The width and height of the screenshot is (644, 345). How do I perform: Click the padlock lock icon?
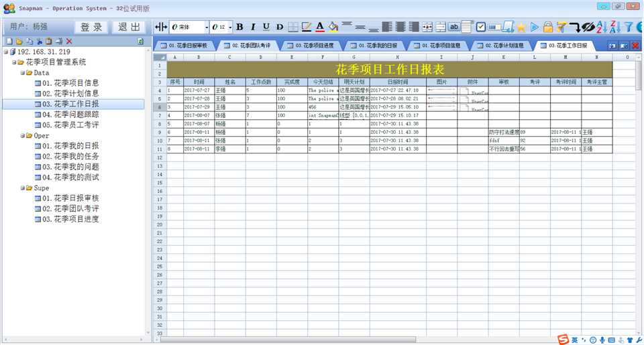[x=547, y=27]
